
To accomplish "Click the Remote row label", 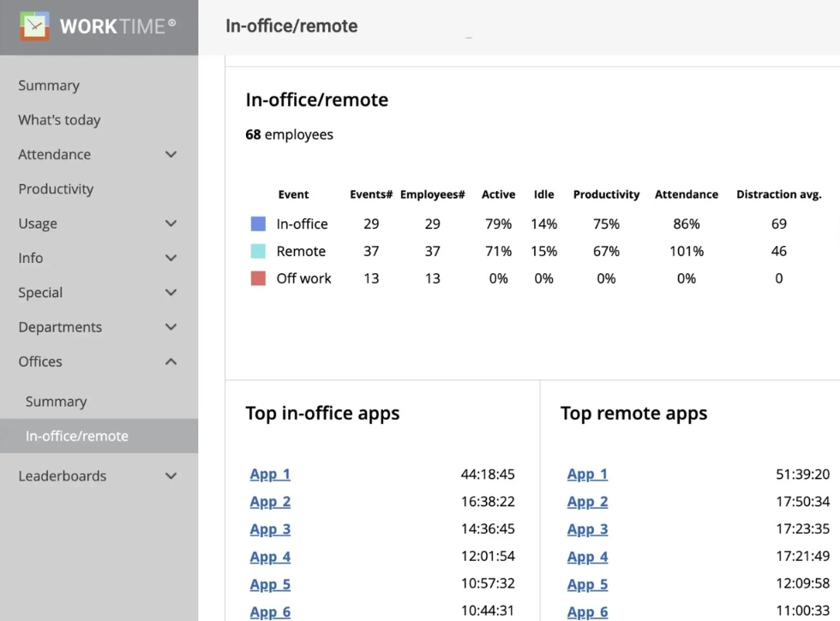I will tap(301, 251).
